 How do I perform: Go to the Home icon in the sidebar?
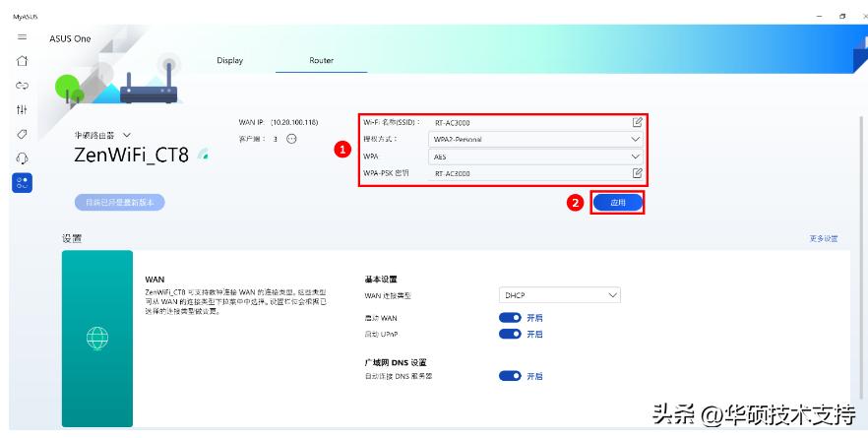click(22, 61)
